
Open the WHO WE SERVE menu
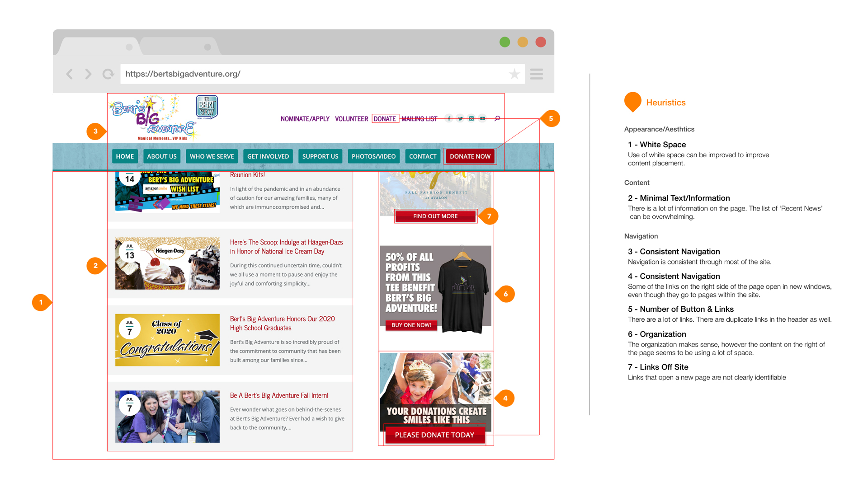pos(212,156)
